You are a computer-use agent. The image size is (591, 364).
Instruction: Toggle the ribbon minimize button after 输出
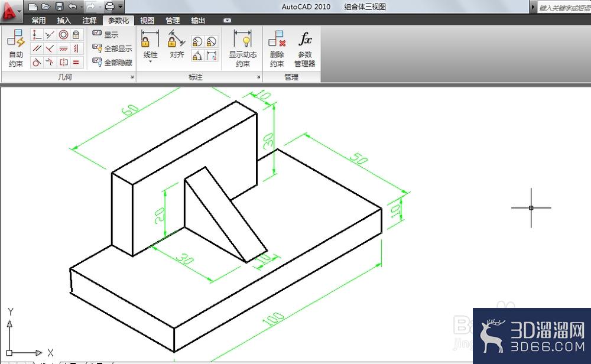pyautogui.click(x=227, y=20)
